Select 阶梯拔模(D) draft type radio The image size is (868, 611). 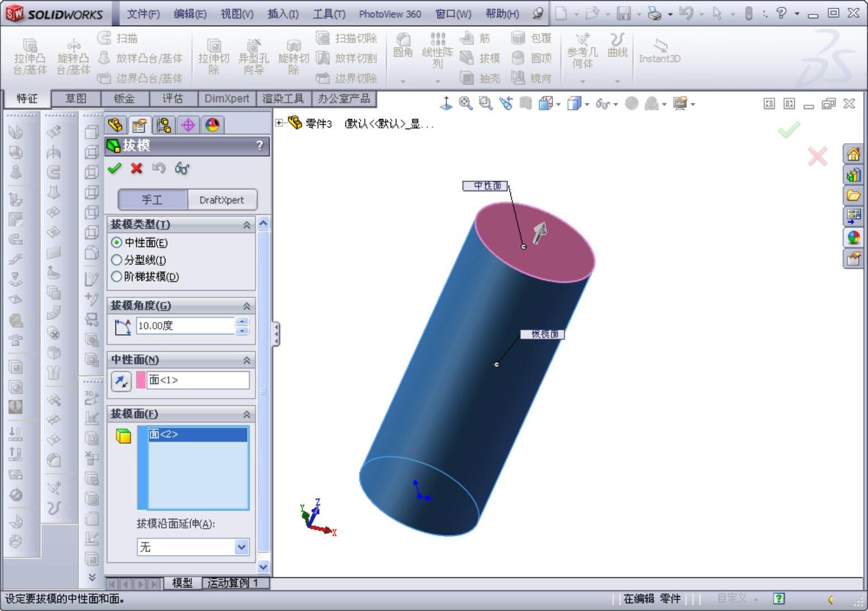(116, 277)
